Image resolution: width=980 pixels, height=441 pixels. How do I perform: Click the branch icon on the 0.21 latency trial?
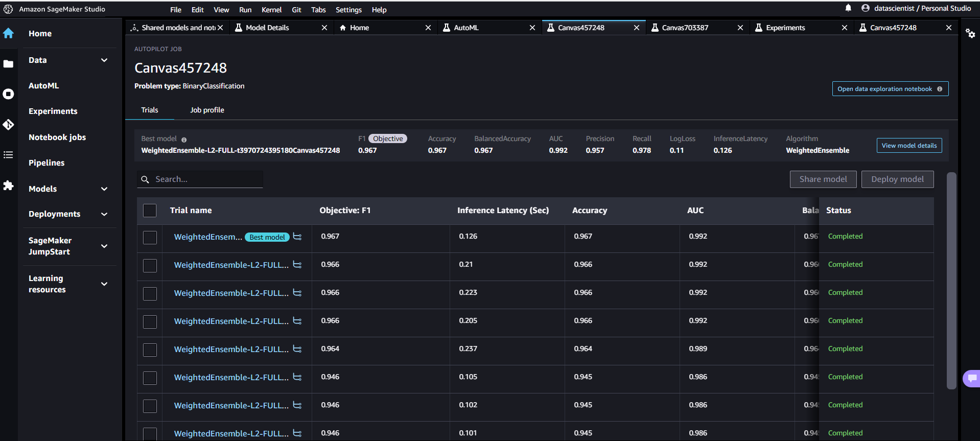297,265
